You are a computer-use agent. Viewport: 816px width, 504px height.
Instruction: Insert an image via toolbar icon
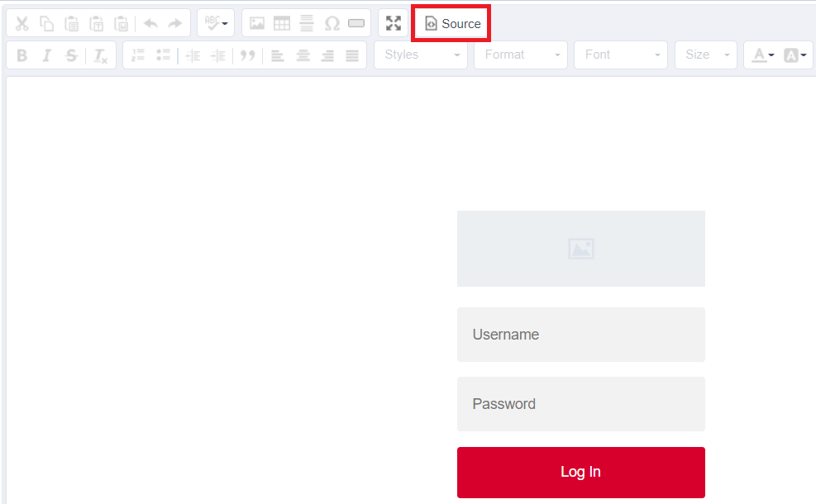coord(257,23)
